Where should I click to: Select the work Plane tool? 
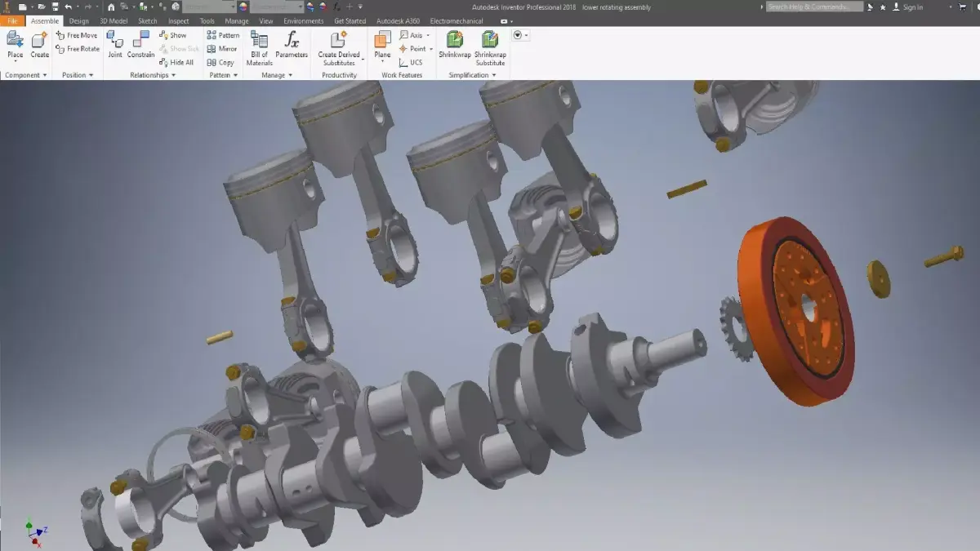(382, 47)
